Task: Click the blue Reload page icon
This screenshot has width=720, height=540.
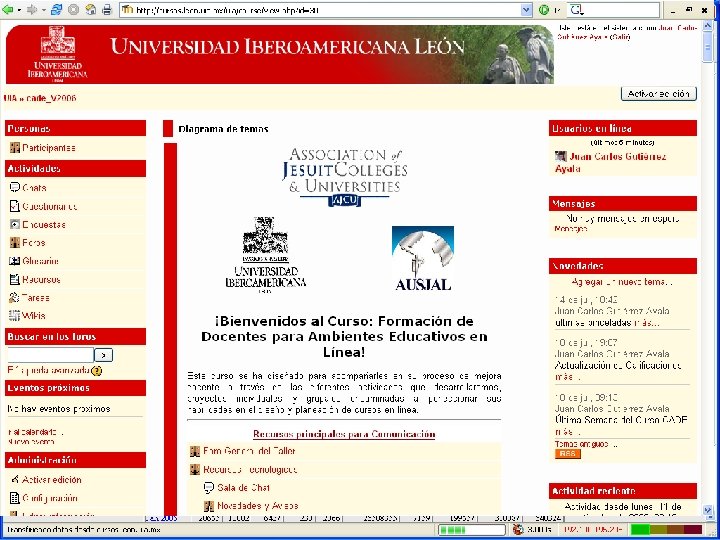Action: pos(56,10)
